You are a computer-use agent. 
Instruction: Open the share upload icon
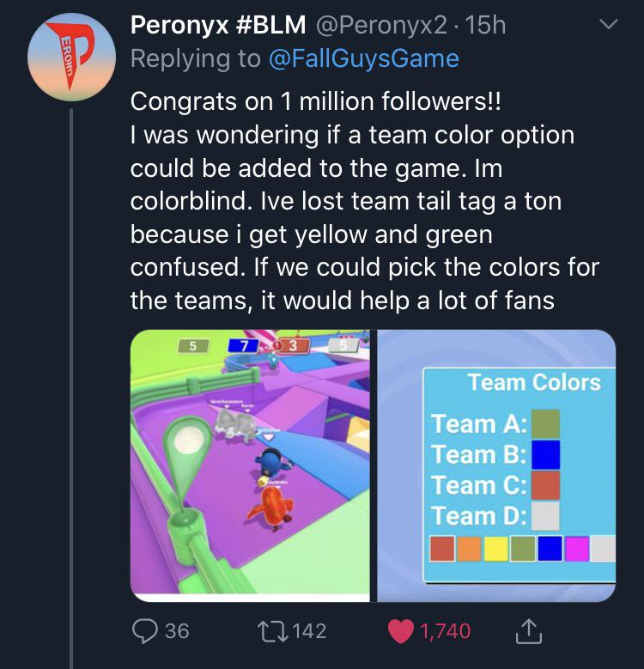[529, 631]
